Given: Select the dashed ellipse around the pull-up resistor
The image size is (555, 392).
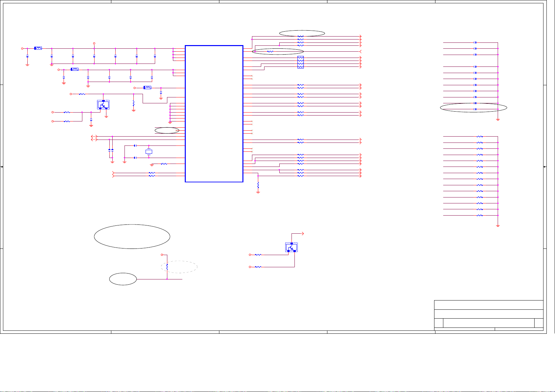Looking at the screenshot, I should pos(179,267).
